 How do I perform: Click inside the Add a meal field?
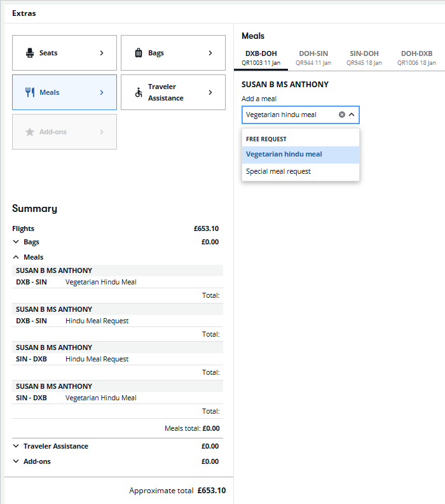pyautogui.click(x=286, y=115)
